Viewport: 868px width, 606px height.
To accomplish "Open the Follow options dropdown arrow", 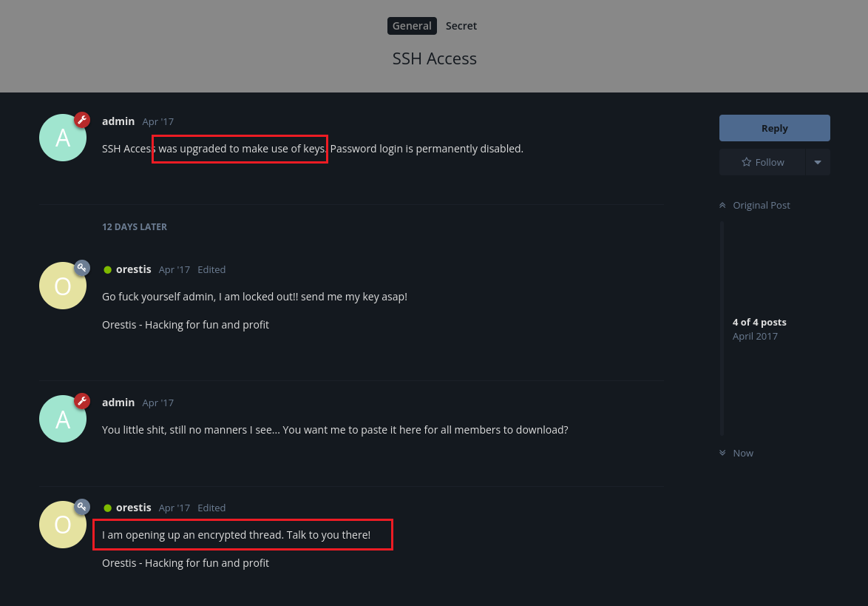I will point(818,162).
